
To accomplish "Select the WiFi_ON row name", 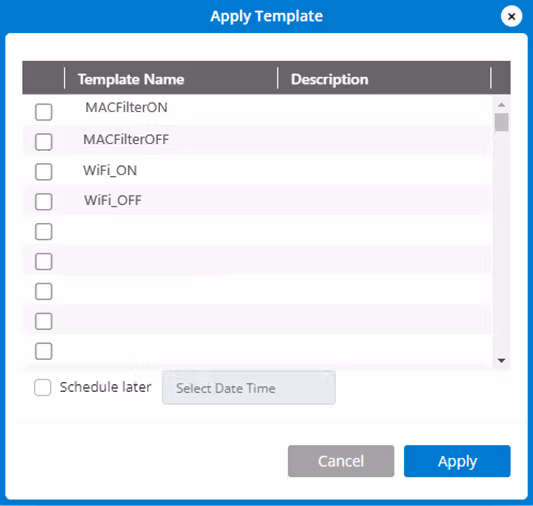I will tap(110, 170).
